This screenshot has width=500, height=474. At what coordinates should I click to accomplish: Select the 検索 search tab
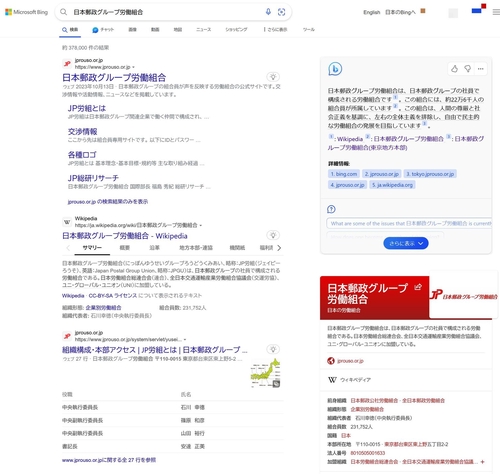click(70, 30)
